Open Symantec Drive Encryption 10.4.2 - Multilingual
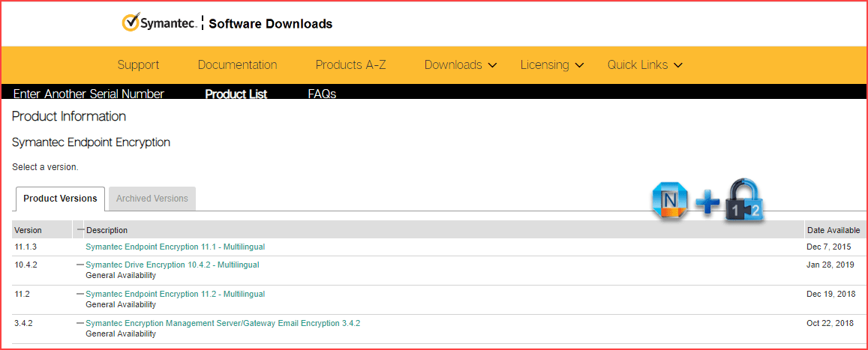This screenshot has height=350, width=868. [172, 265]
